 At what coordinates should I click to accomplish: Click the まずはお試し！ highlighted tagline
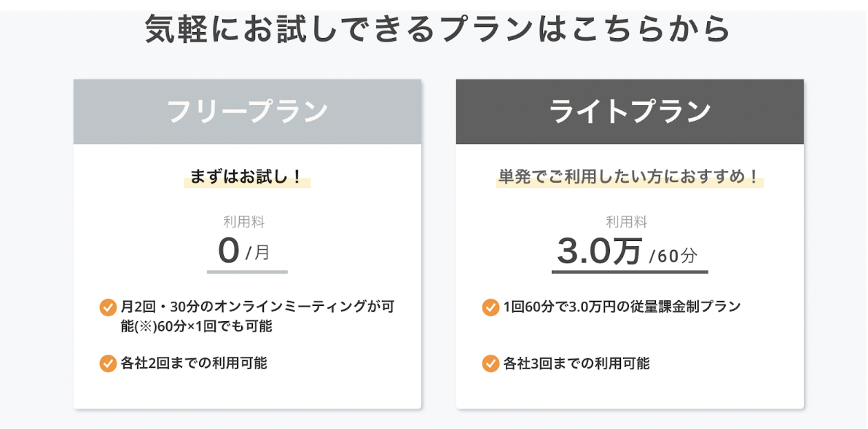(246, 177)
